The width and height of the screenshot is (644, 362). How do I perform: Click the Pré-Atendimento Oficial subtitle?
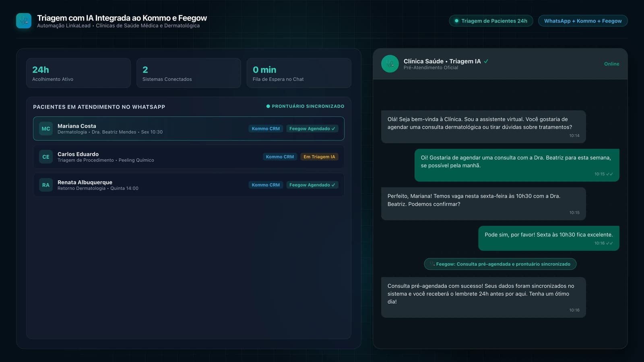[x=431, y=68]
